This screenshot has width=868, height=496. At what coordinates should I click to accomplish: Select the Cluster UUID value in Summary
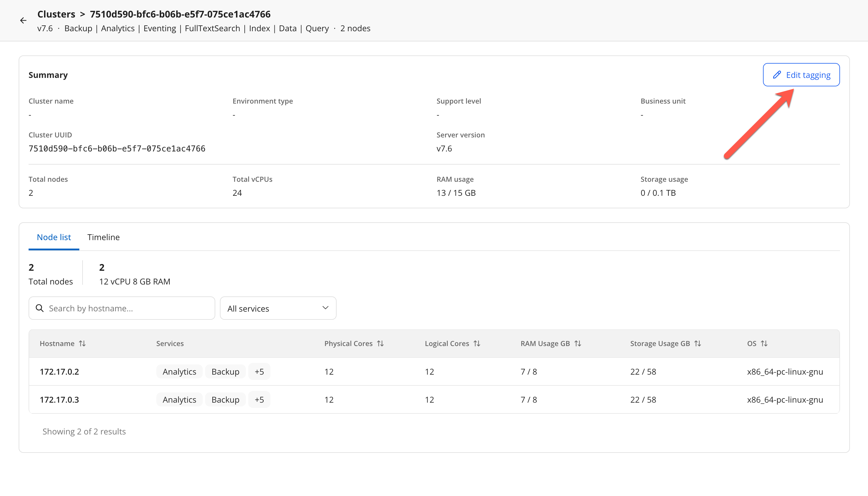pos(117,149)
